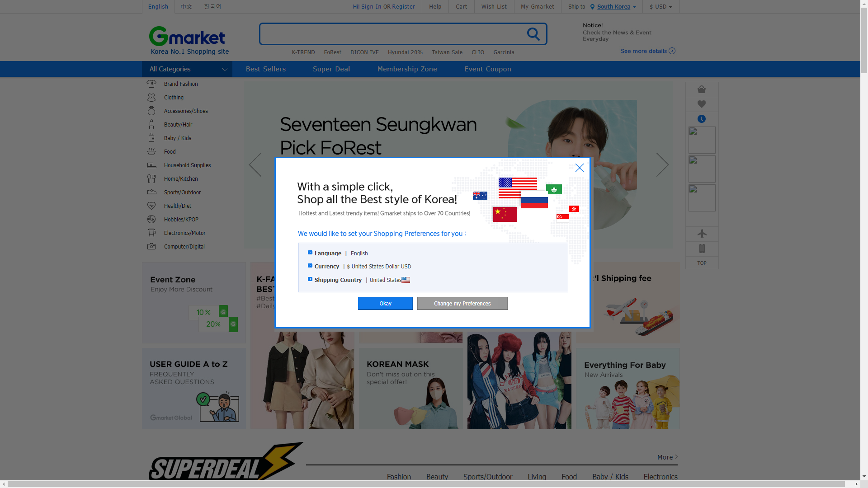Click the heart wish list icon on right sidebar
The image size is (868, 488).
[702, 104]
